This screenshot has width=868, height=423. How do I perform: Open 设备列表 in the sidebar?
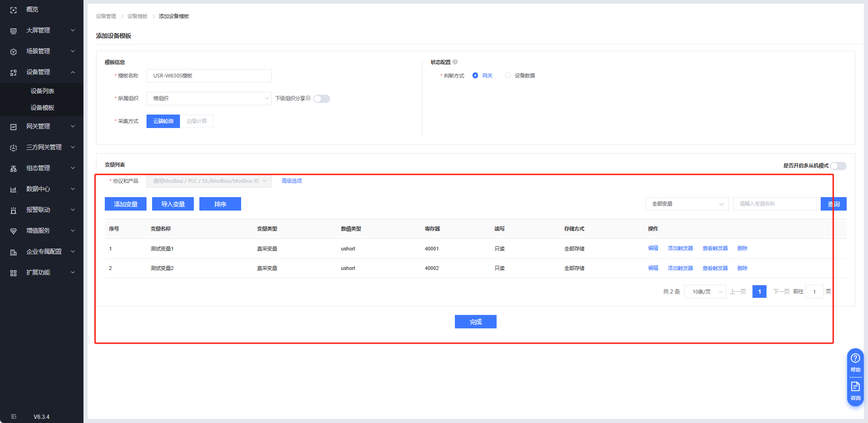pos(42,91)
